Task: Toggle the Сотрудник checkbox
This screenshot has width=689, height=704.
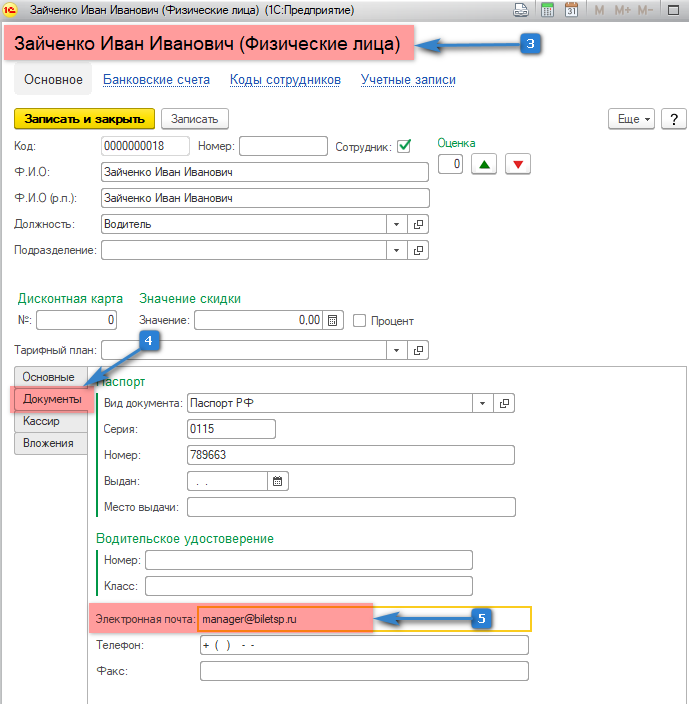Action: point(404,146)
